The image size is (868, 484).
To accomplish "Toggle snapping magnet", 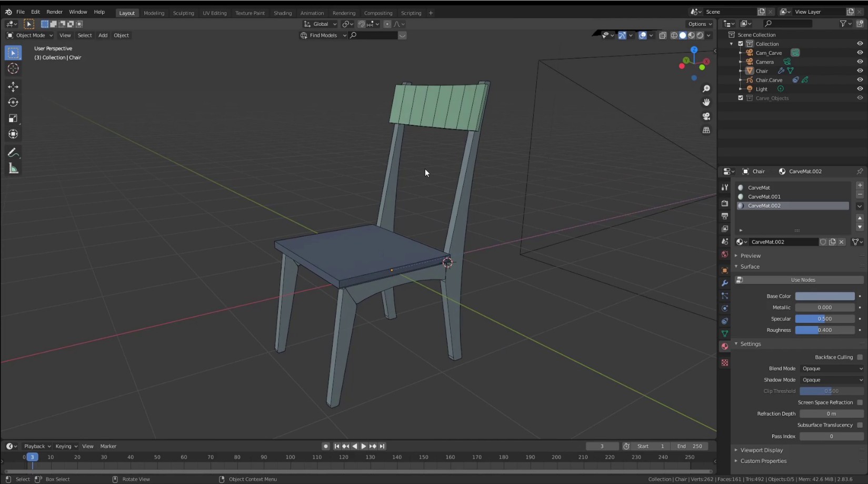I will pyautogui.click(x=362, y=24).
